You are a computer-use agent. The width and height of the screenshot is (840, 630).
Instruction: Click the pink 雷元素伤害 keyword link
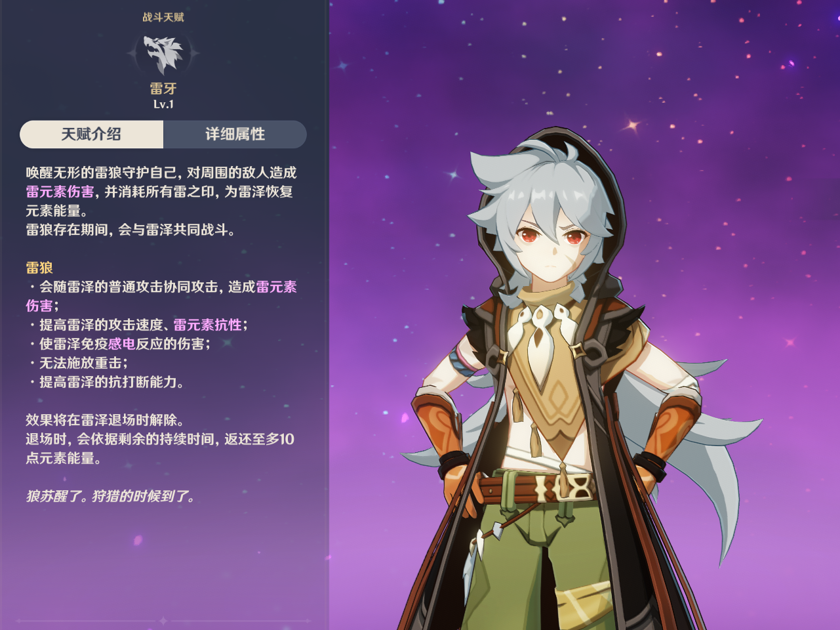60,192
